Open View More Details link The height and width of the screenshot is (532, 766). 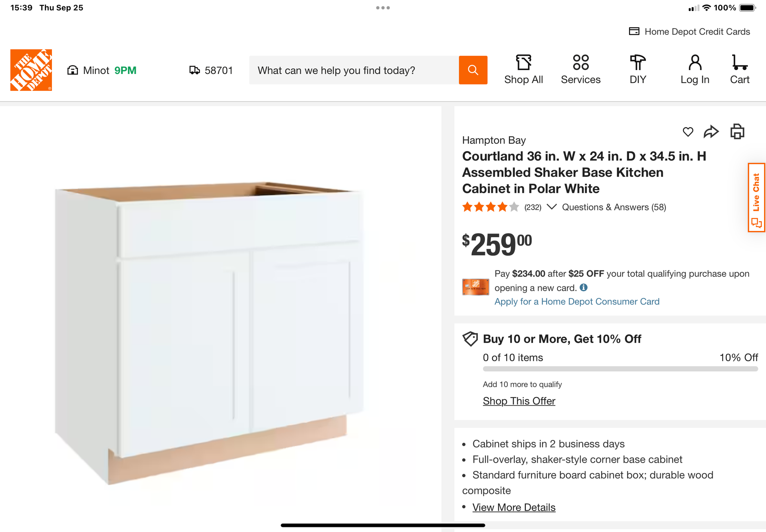(514, 507)
